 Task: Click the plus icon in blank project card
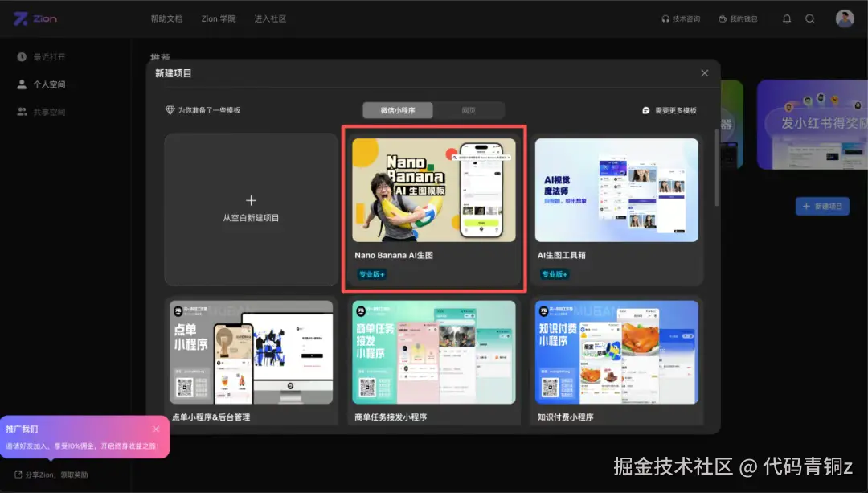(x=251, y=200)
